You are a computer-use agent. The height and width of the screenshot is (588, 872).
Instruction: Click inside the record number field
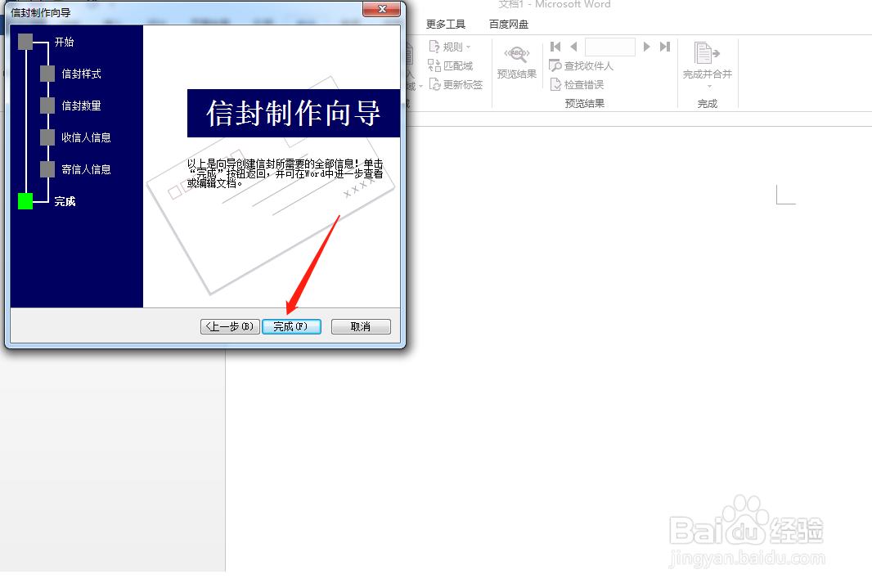[609, 47]
